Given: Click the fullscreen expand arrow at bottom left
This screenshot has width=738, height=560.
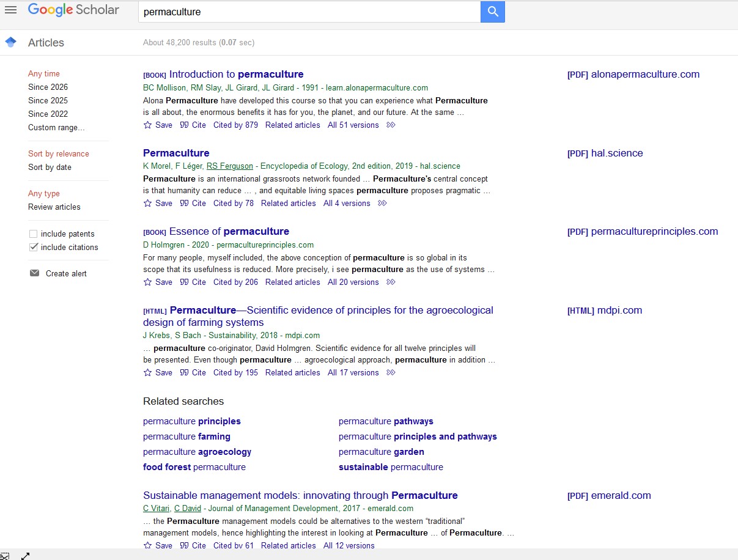Looking at the screenshot, I should 25,556.
